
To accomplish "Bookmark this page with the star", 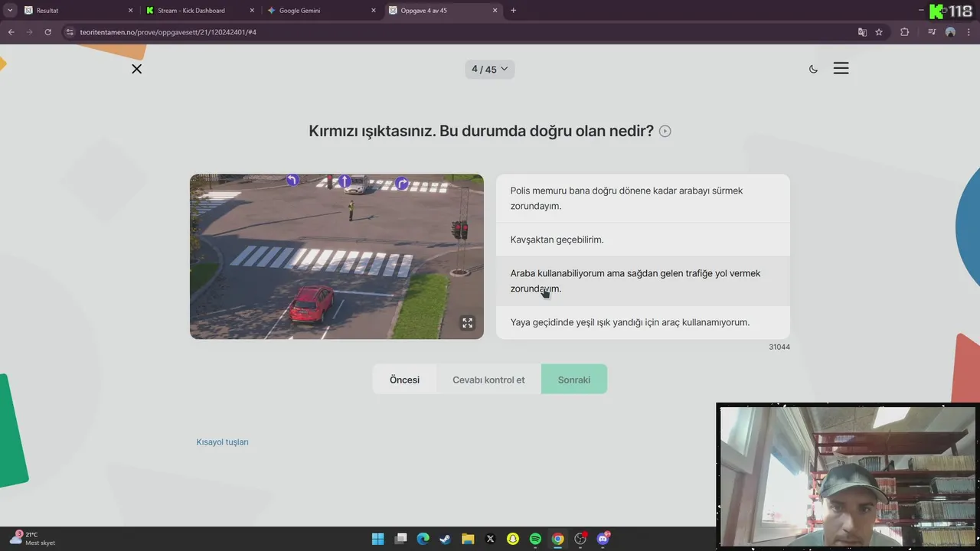I will pyautogui.click(x=879, y=32).
